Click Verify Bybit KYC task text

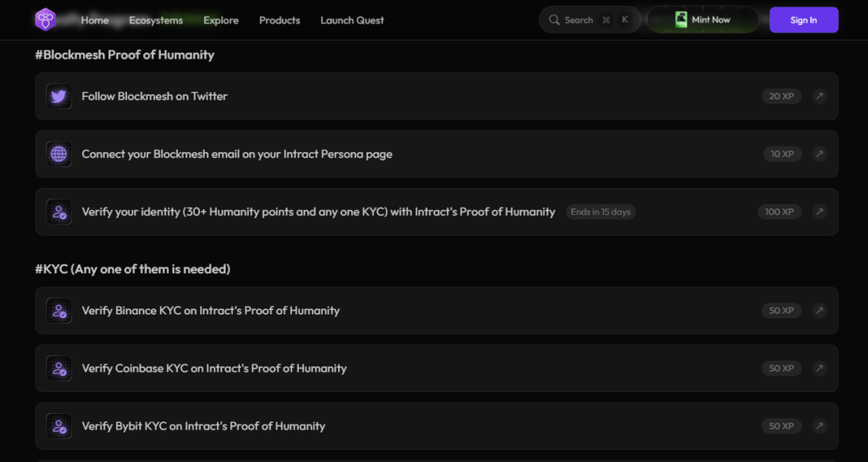[203, 426]
